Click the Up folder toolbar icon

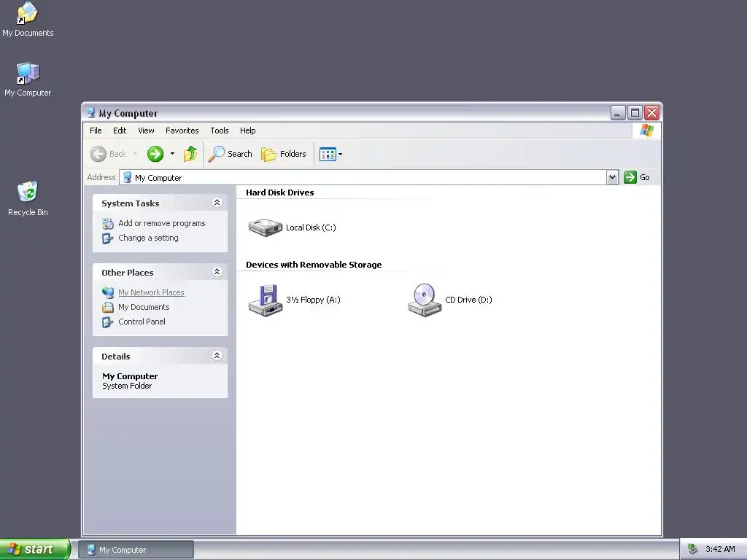click(x=190, y=154)
